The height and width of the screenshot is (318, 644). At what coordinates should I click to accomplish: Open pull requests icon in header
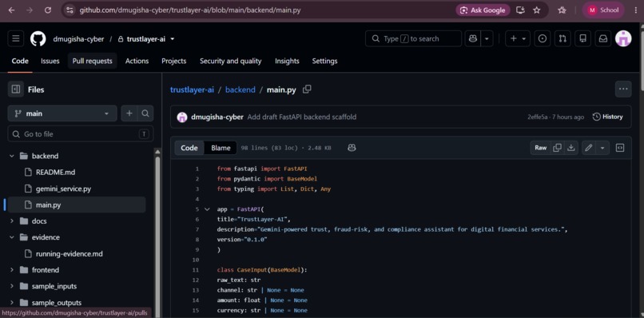point(563,38)
